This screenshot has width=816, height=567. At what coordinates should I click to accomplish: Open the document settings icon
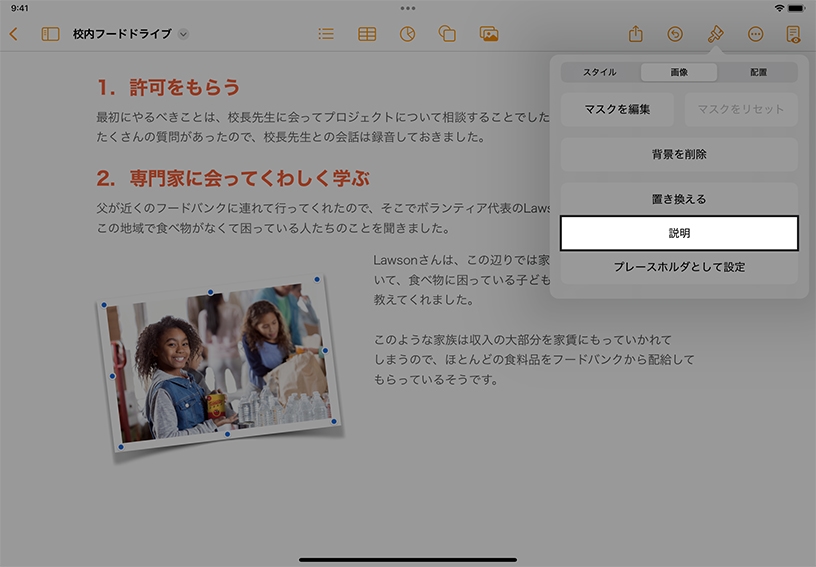pos(793,34)
